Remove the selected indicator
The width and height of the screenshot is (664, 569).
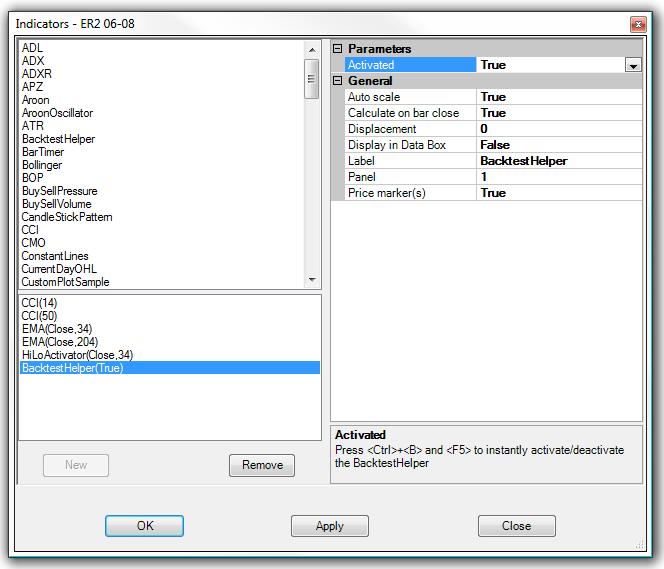[x=262, y=465]
